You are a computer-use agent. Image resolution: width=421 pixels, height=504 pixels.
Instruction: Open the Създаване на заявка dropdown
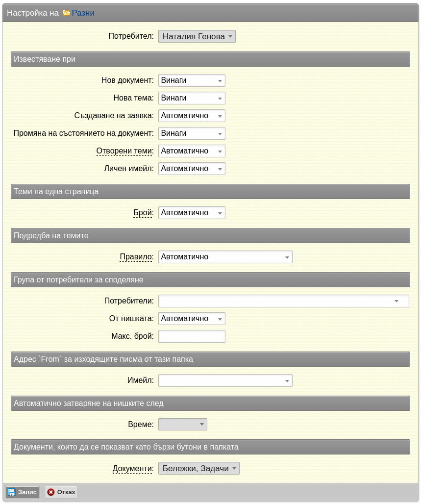pyautogui.click(x=192, y=116)
